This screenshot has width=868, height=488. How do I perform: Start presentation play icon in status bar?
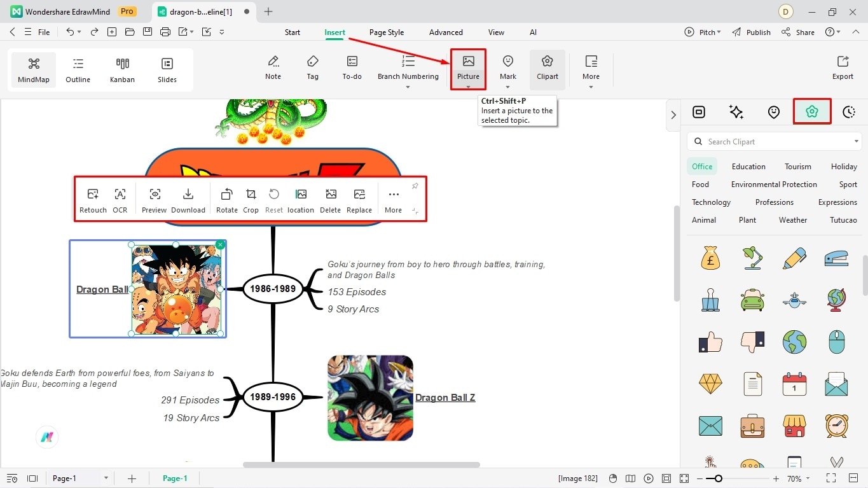(648, 478)
